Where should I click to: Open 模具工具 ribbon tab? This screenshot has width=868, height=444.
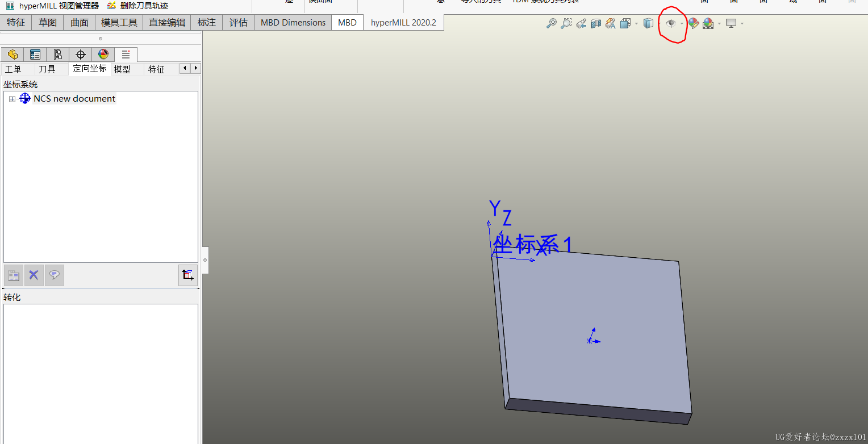click(119, 23)
